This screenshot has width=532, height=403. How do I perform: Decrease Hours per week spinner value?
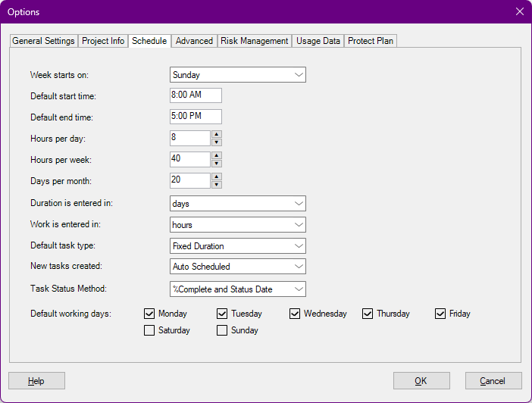click(x=217, y=164)
